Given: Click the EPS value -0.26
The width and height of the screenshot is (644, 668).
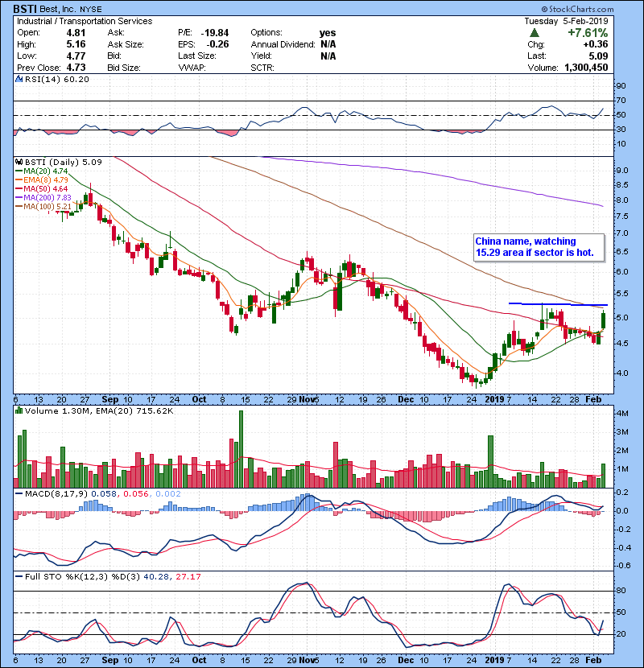Looking at the screenshot, I should click(x=218, y=44).
